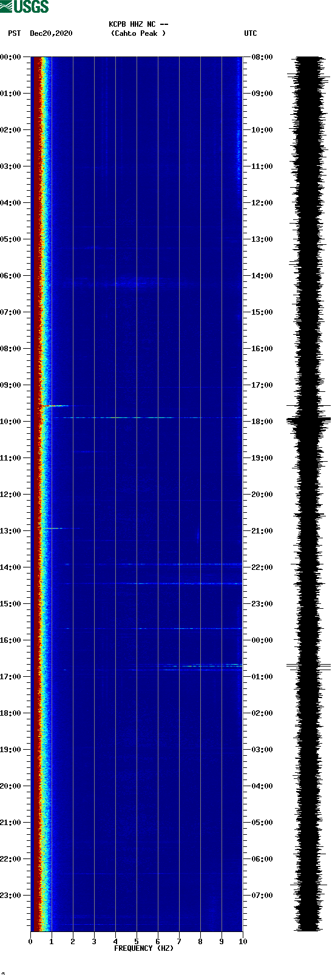Click the faint 4-5 Hz patch after 06:00 PST
This screenshot has width=335, height=980.
(130, 283)
